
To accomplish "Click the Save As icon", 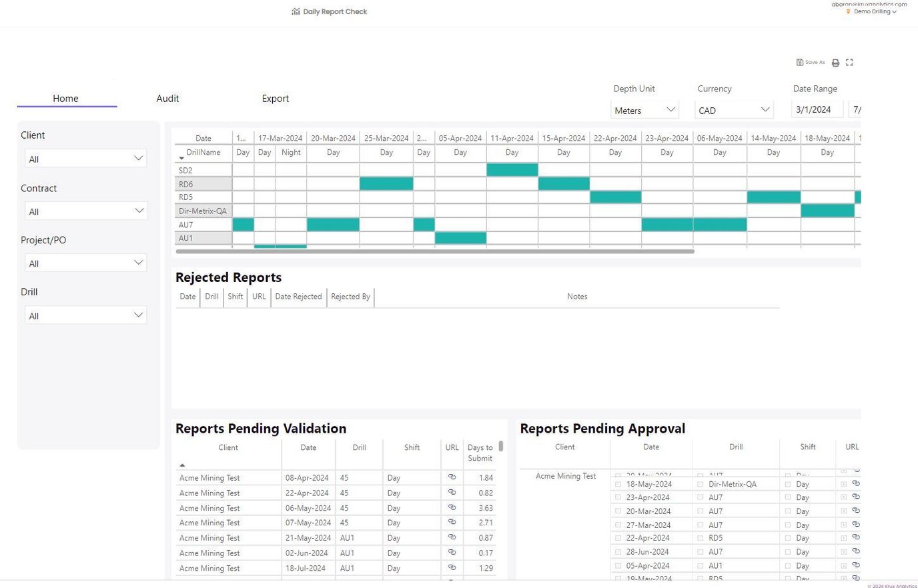I will 811,62.
